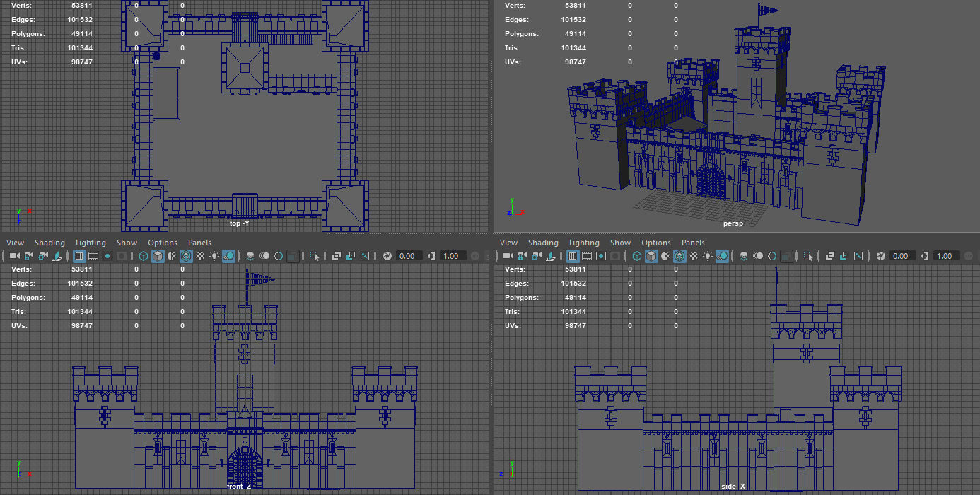Toggle Multisample Anti-aliasing in front panel
This screenshot has height=495, width=980.
coord(279,256)
